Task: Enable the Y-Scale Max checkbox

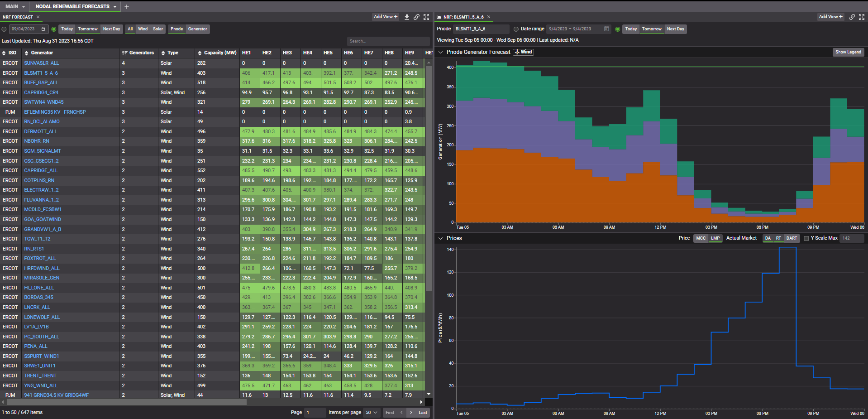Action: [806, 238]
